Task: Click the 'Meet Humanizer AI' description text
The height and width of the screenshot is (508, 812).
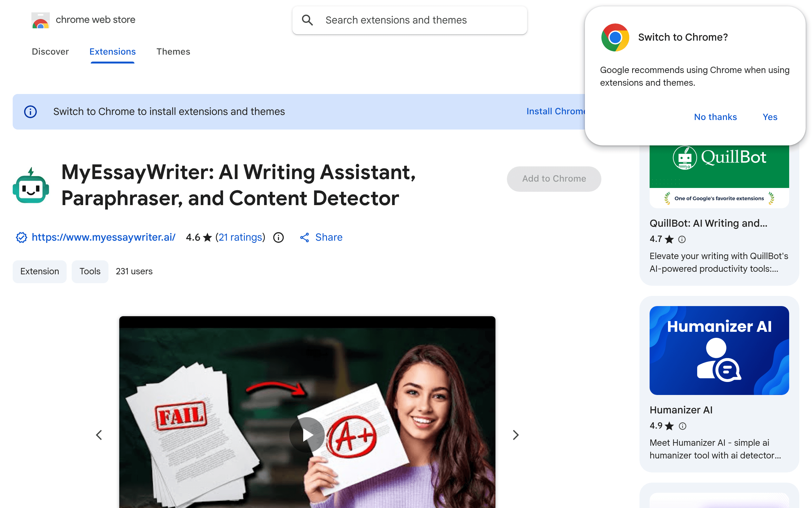Action: [715, 449]
